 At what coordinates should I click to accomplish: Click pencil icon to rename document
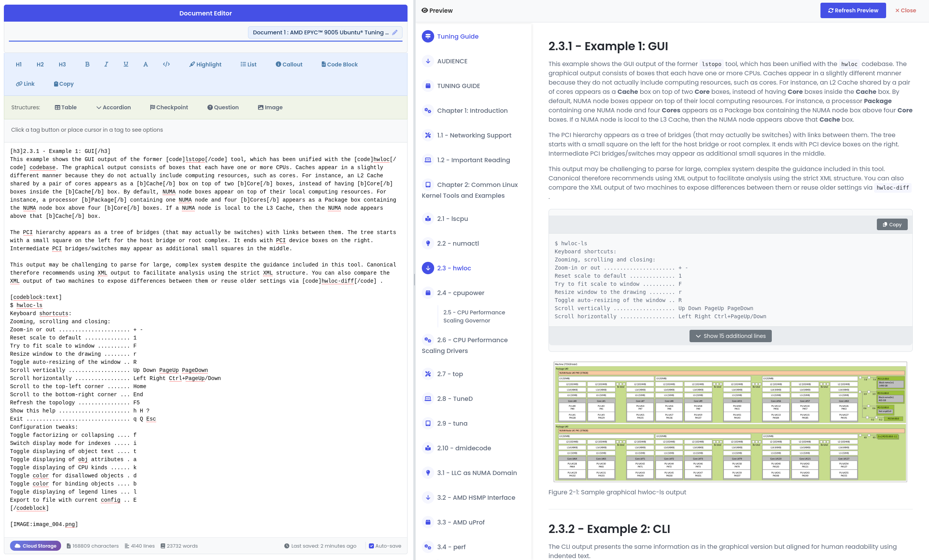[x=395, y=32]
